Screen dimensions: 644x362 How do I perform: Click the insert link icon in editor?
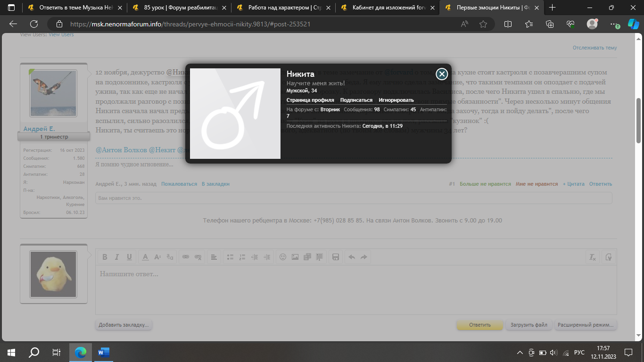click(x=186, y=257)
